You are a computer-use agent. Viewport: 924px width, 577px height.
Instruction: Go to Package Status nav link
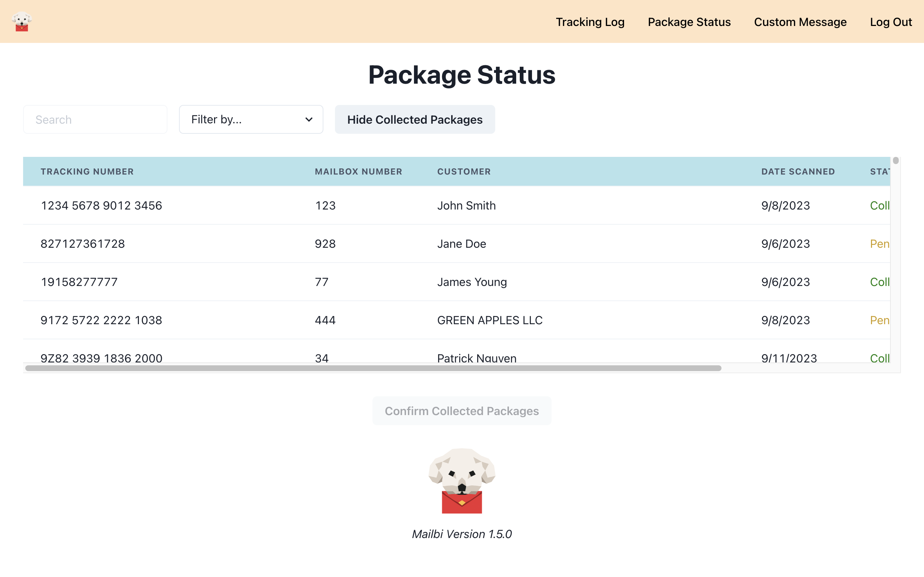[689, 22]
